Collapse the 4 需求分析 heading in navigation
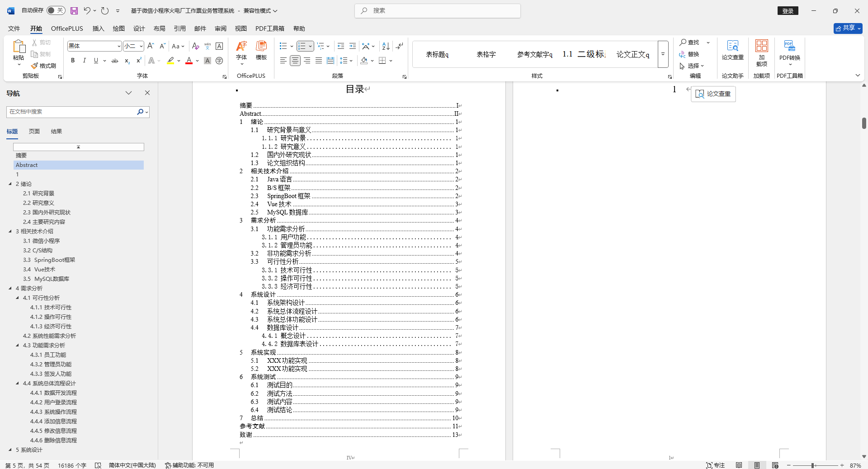This screenshot has height=469, width=868. click(x=10, y=288)
